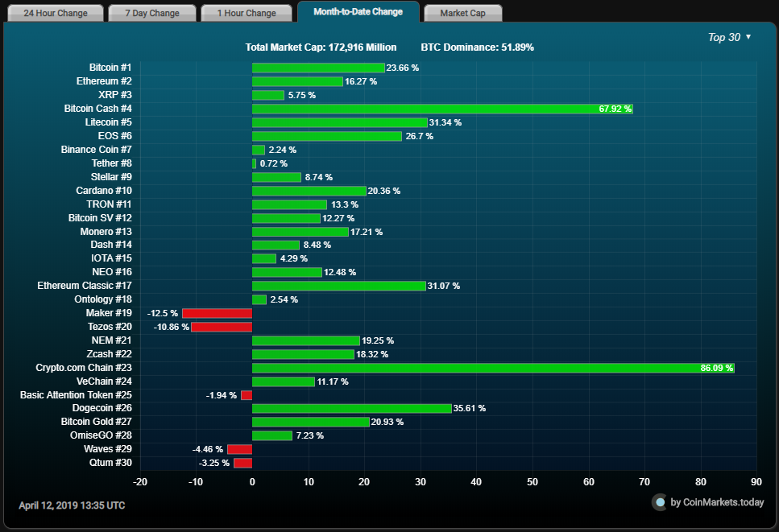
Task: Click the NEM #21 label
Action: pos(111,340)
